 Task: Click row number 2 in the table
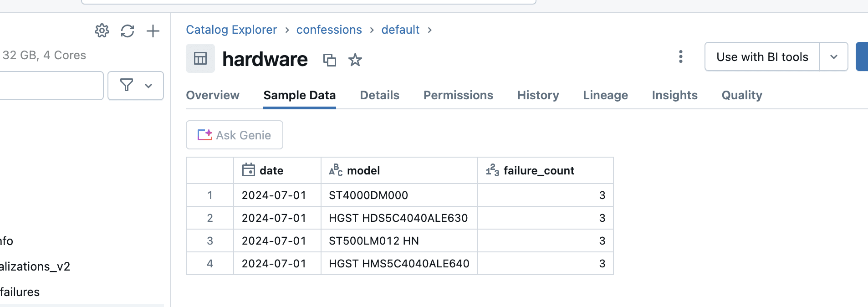pyautogui.click(x=210, y=218)
